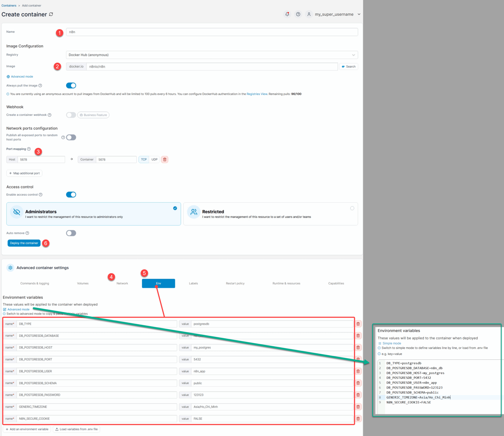Click the DB_POSTGRESDB_PORT name field
Screen dimensions: 504x436
pos(97,359)
